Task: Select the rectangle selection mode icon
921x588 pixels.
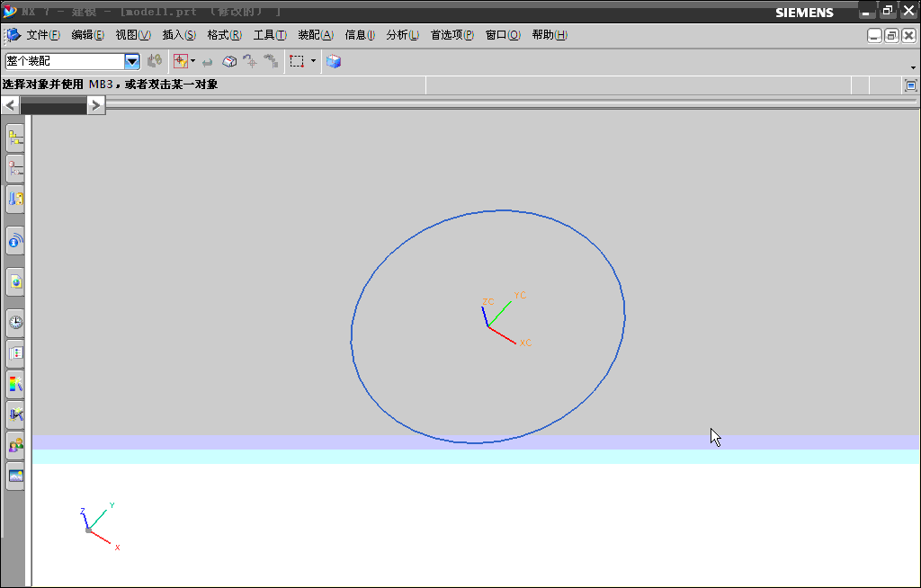Action: [x=297, y=61]
